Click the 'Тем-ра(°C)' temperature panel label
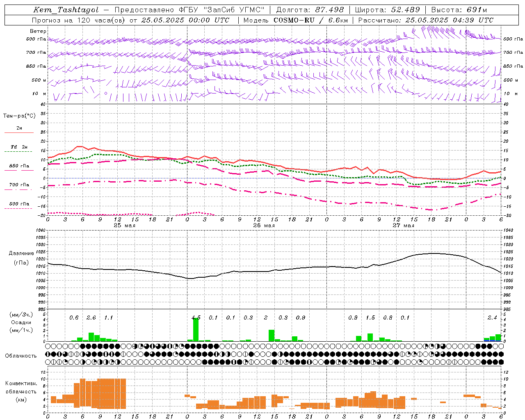Viewport: 525px width, 420px height. [19, 116]
